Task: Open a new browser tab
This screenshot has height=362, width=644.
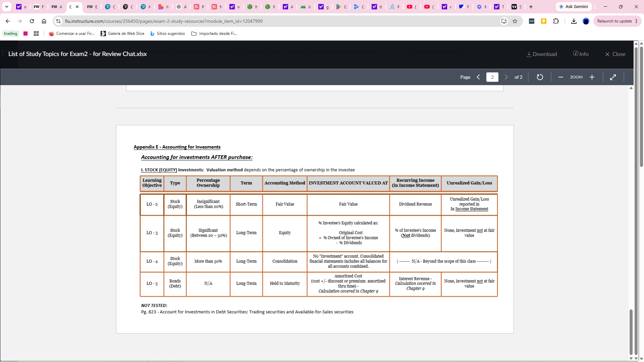Action: coord(531,7)
